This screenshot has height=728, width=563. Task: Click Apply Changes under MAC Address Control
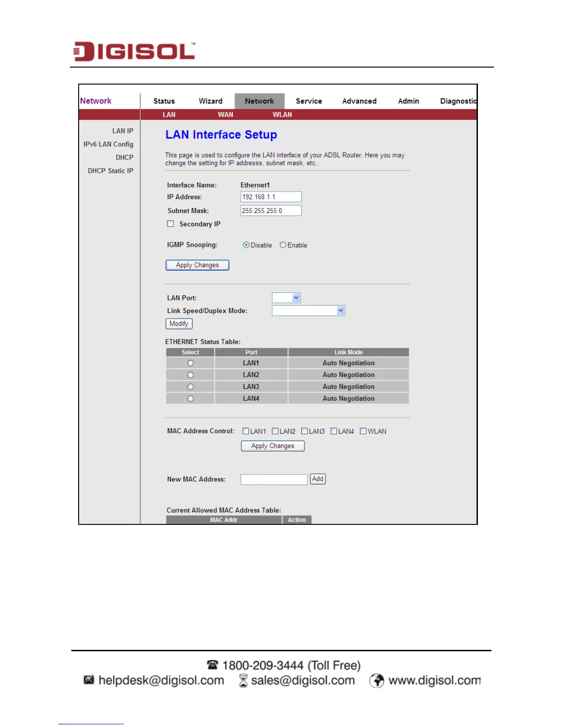click(273, 446)
